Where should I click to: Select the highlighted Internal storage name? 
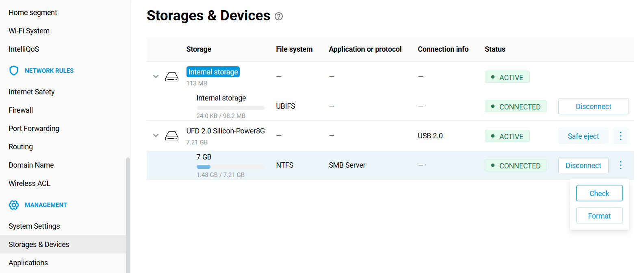(213, 72)
